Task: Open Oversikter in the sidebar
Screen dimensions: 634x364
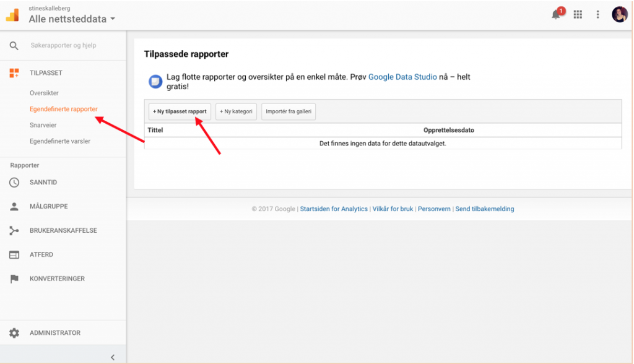Action: coord(44,93)
